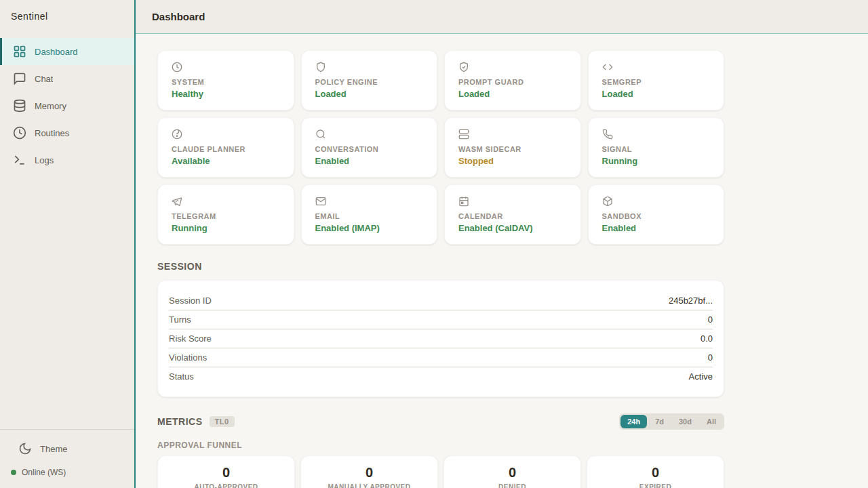The width and height of the screenshot is (868, 488).
Task: Switch metrics range to 30d
Action: click(685, 422)
